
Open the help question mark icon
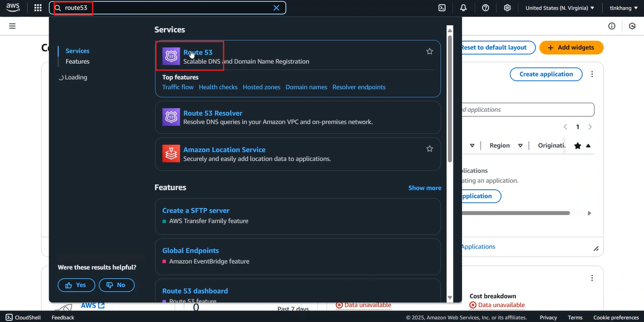click(x=486, y=8)
